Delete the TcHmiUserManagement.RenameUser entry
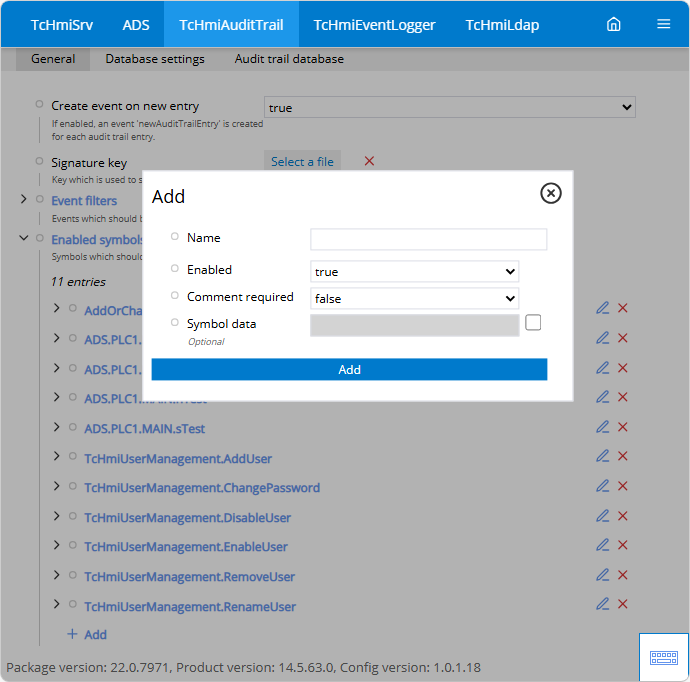This screenshot has width=690, height=682. (622, 604)
